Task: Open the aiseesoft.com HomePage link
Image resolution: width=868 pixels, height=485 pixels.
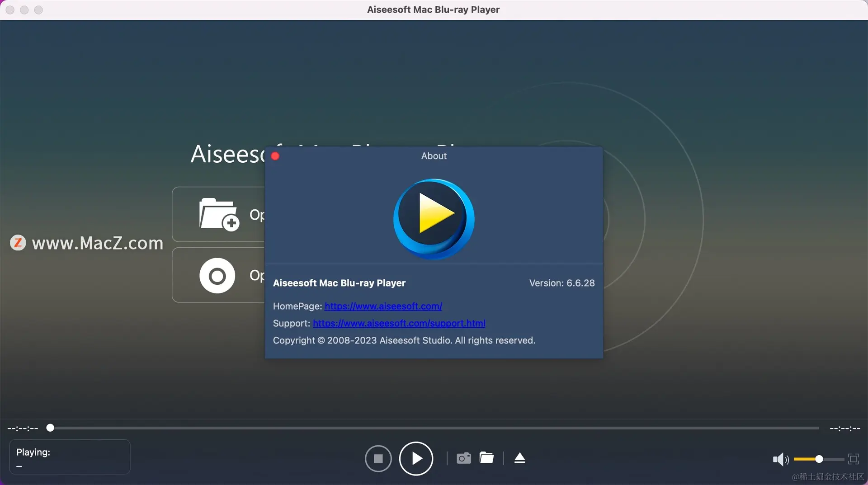Action: pos(383,306)
